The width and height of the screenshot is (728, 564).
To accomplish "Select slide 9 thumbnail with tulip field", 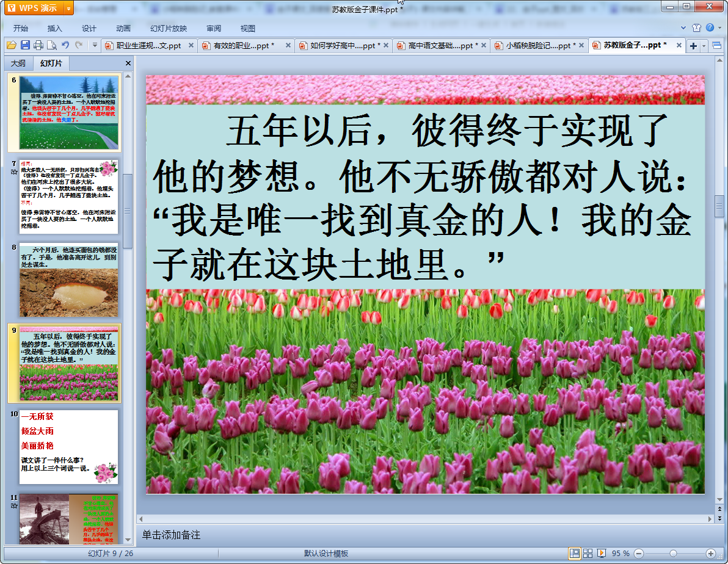I will [69, 363].
